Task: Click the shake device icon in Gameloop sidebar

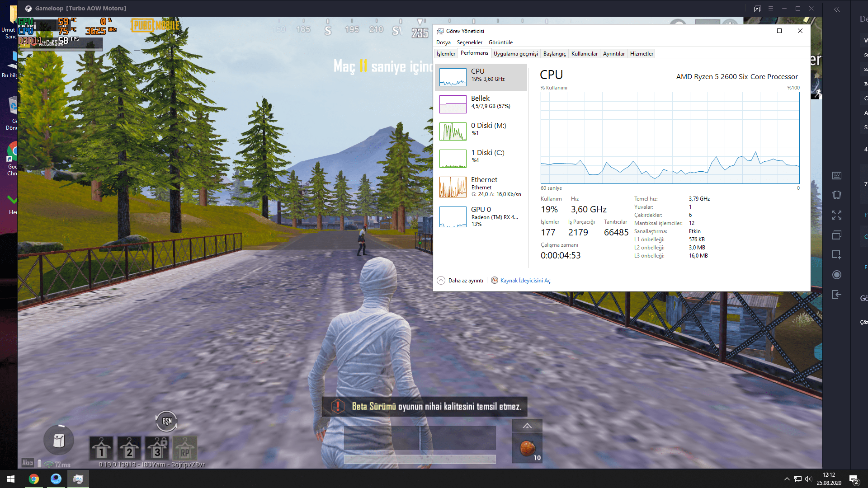Action: pos(837,195)
